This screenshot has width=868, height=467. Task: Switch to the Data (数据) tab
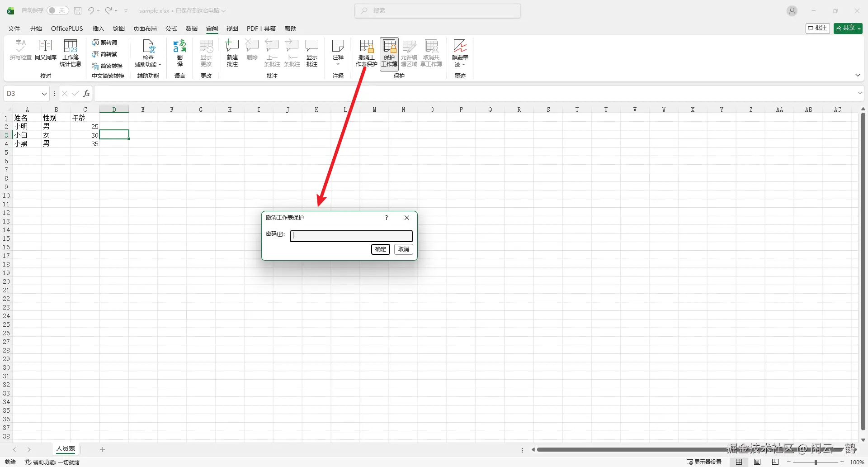[192, 29]
